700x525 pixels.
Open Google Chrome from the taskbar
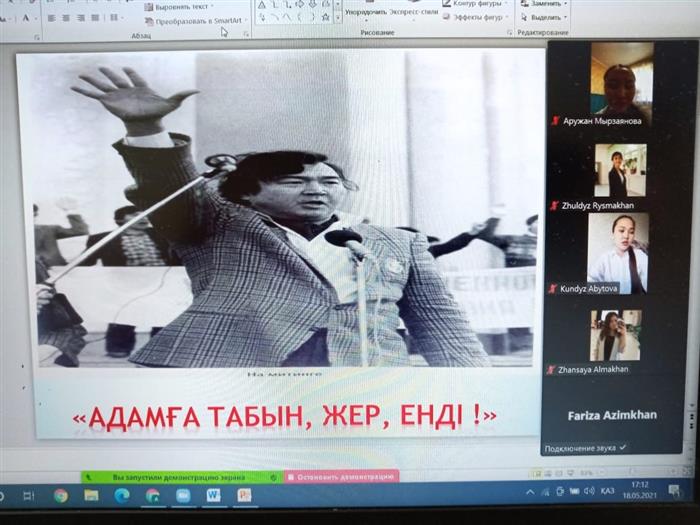pos(61,495)
